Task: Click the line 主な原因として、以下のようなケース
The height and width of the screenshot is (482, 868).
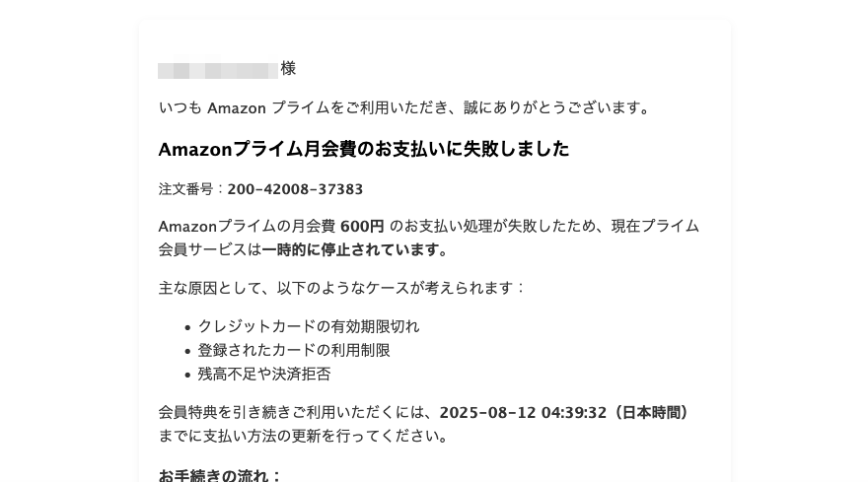Action: [341, 289]
